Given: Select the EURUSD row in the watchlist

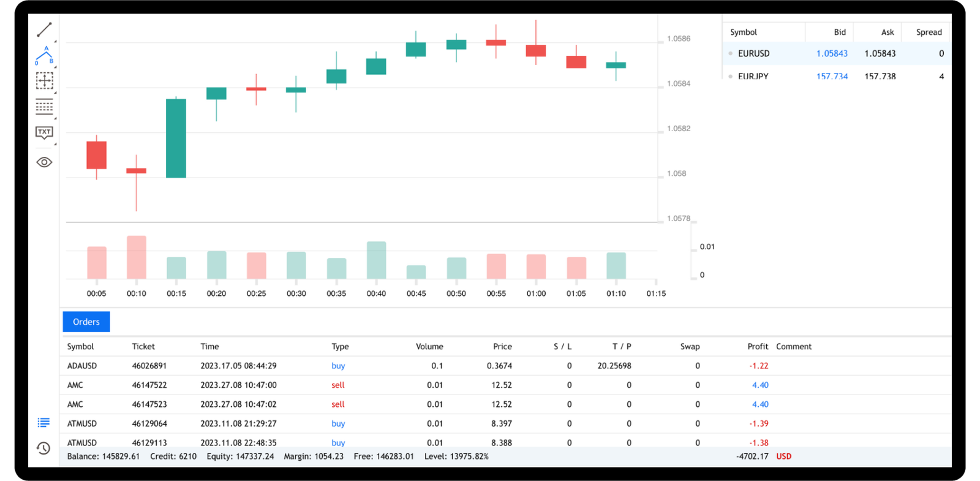Looking at the screenshot, I should point(753,54).
